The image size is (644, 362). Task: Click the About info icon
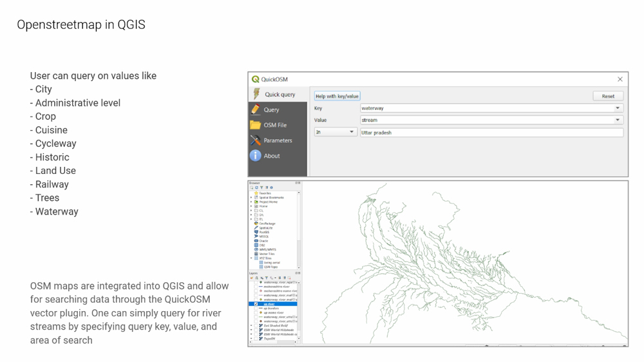click(256, 156)
